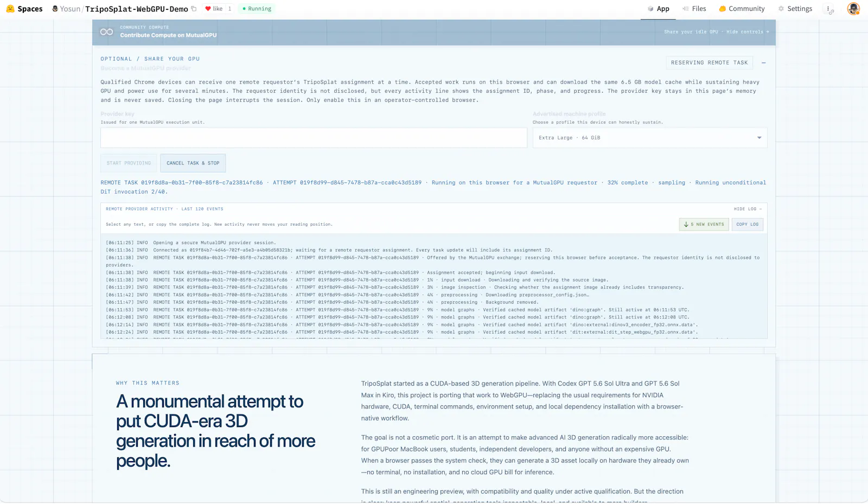Open the Settings tab
This screenshot has height=504, width=868.
pyautogui.click(x=795, y=9)
